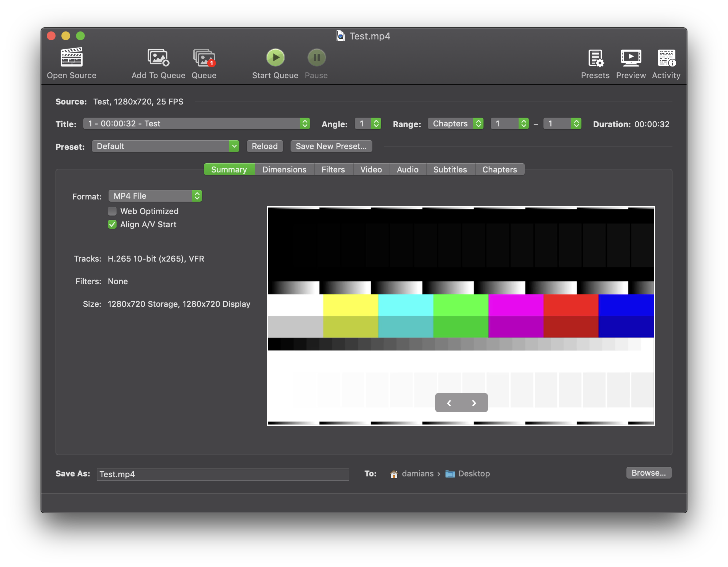728x567 pixels.
Task: Click the Reload preset button
Action: click(265, 146)
